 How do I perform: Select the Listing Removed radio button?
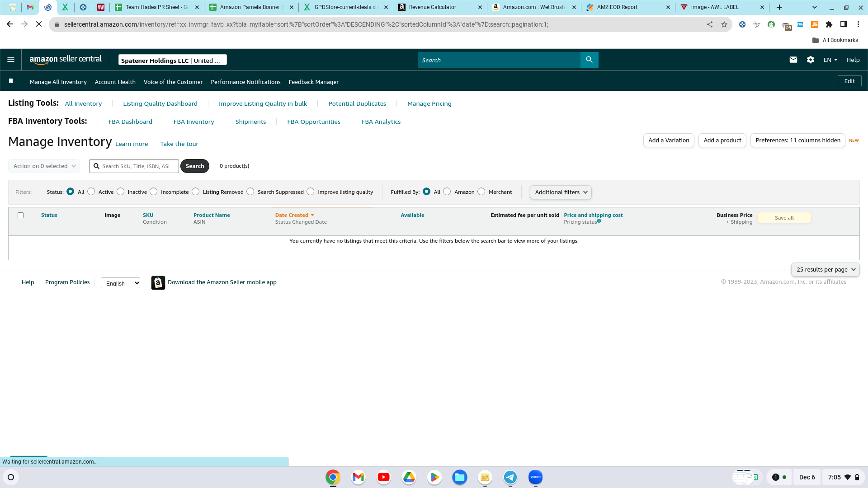(x=196, y=192)
